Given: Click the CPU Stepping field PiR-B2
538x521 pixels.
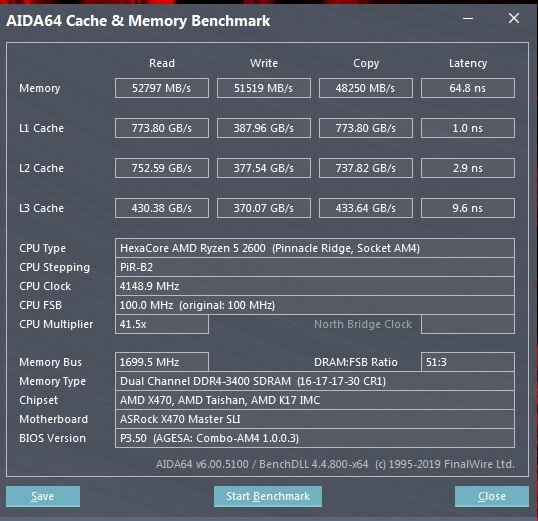Looking at the screenshot, I should pyautogui.click(x=315, y=267).
